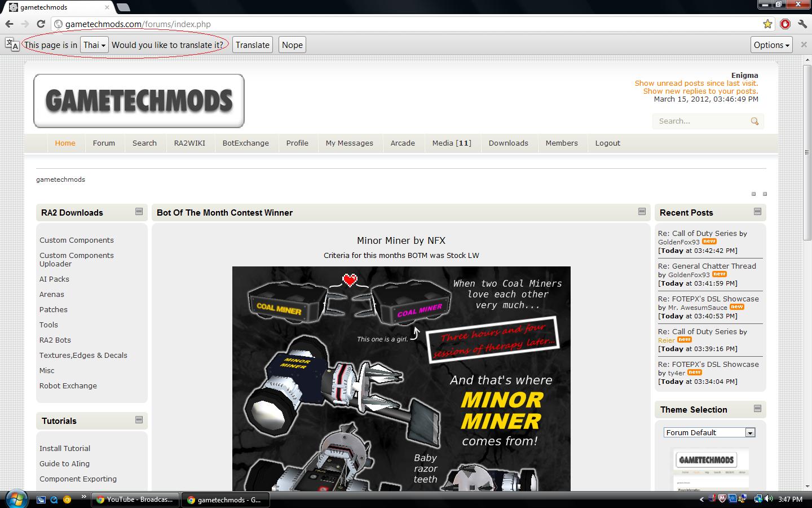Bookmark this page with the star icon
This screenshot has height=508, width=812.
767,24
